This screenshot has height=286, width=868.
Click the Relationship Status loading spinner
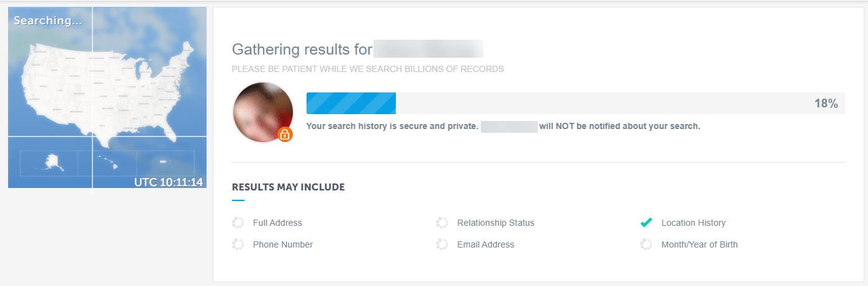point(442,223)
